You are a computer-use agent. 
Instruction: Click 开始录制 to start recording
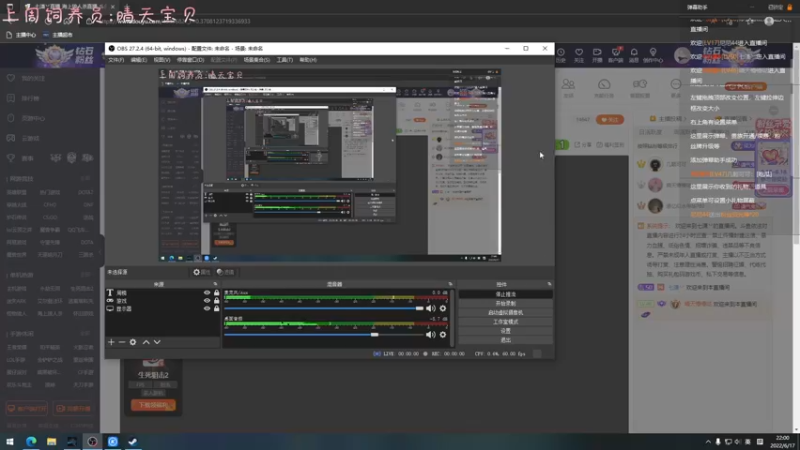506,304
